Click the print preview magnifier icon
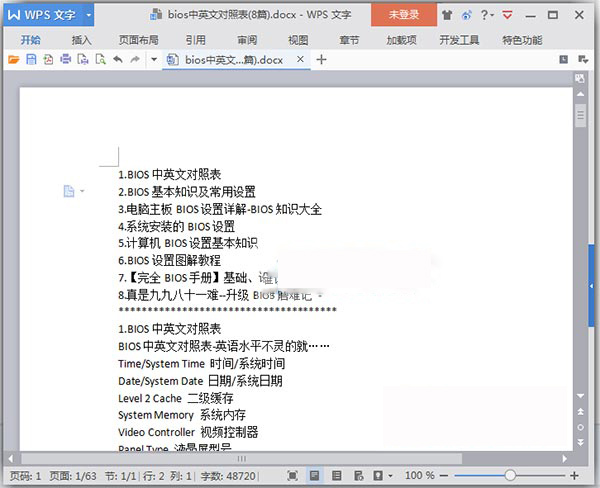600x488 pixels. [x=100, y=59]
